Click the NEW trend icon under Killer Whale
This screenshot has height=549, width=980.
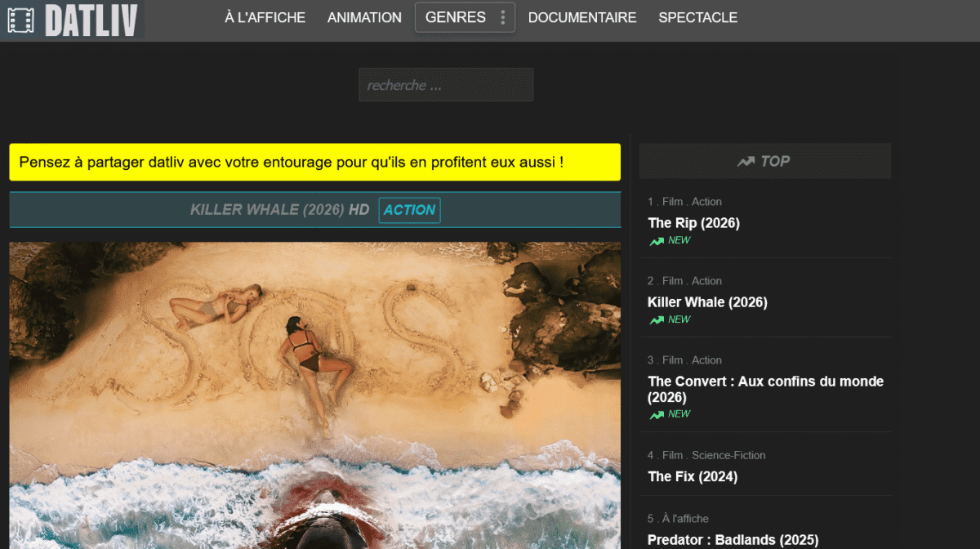[657, 320]
